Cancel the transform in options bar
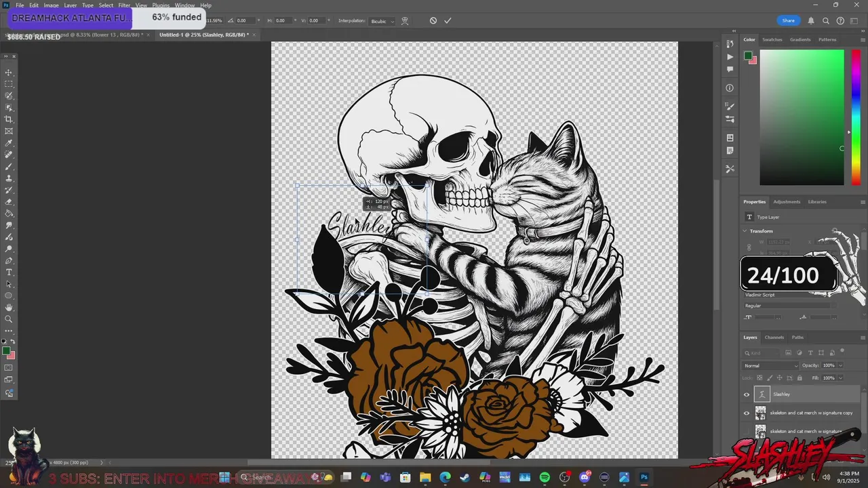Viewport: 868px width, 488px height. [433, 20]
